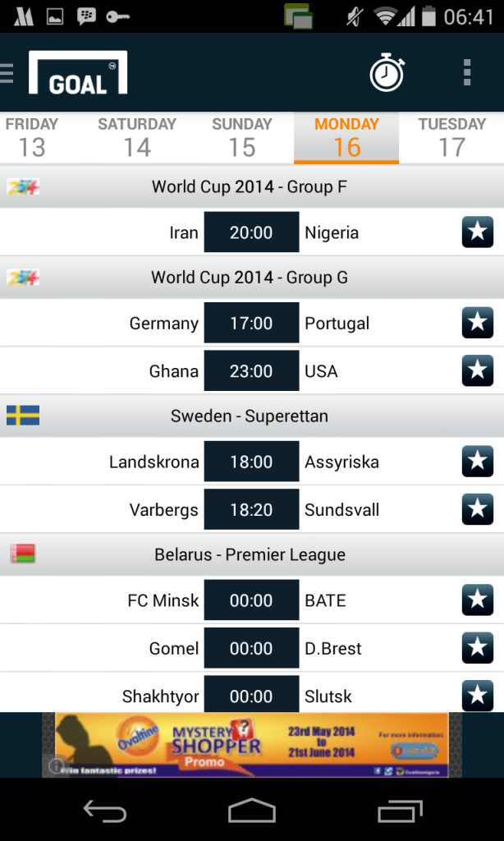Go to the Tuesday 17 tab
This screenshot has width=504, height=841.
tap(451, 137)
